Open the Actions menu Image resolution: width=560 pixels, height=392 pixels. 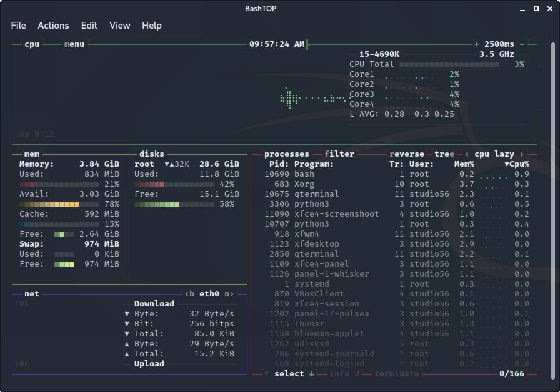(x=53, y=26)
